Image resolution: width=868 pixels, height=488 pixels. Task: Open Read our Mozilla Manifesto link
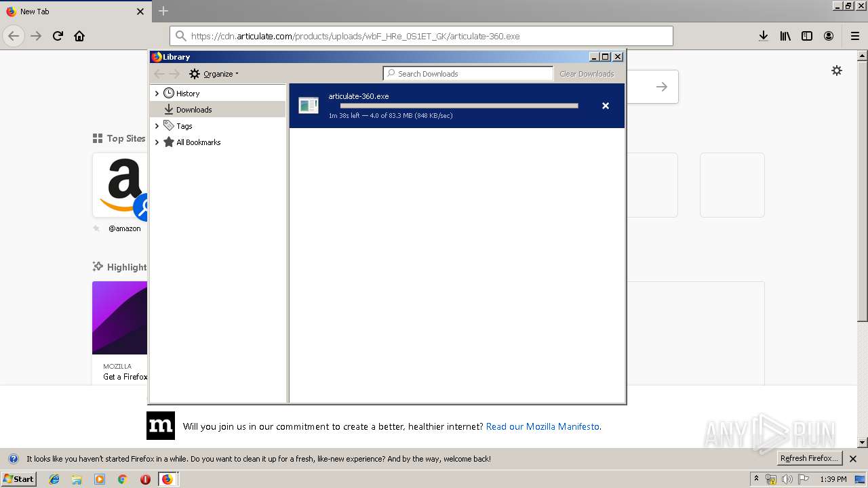542,426
